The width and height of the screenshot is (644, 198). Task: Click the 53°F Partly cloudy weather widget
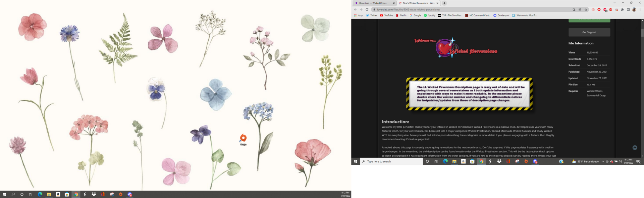(x=585, y=161)
